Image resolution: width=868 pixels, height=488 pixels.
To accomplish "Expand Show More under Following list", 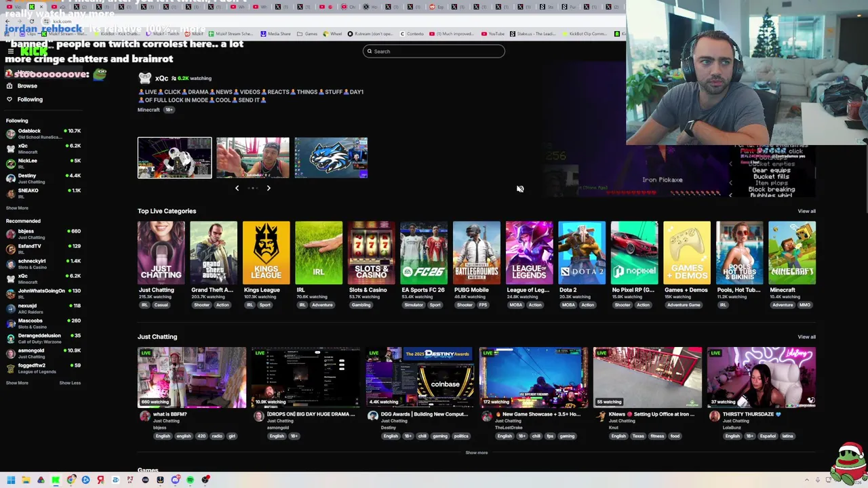I will coord(18,208).
